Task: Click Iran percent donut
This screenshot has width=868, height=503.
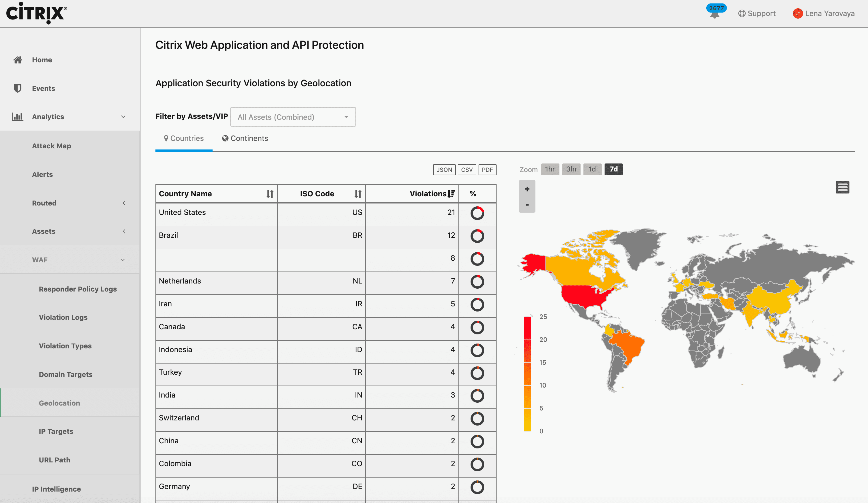Action: click(x=477, y=305)
